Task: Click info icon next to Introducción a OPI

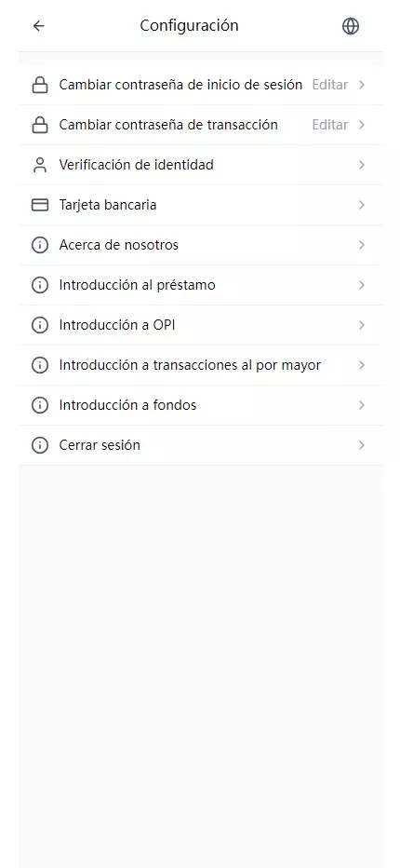Action: (x=40, y=325)
